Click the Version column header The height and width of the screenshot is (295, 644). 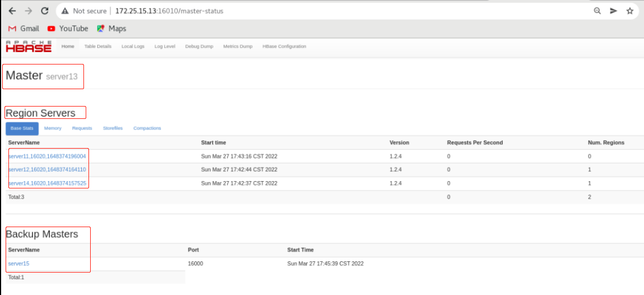(x=399, y=143)
